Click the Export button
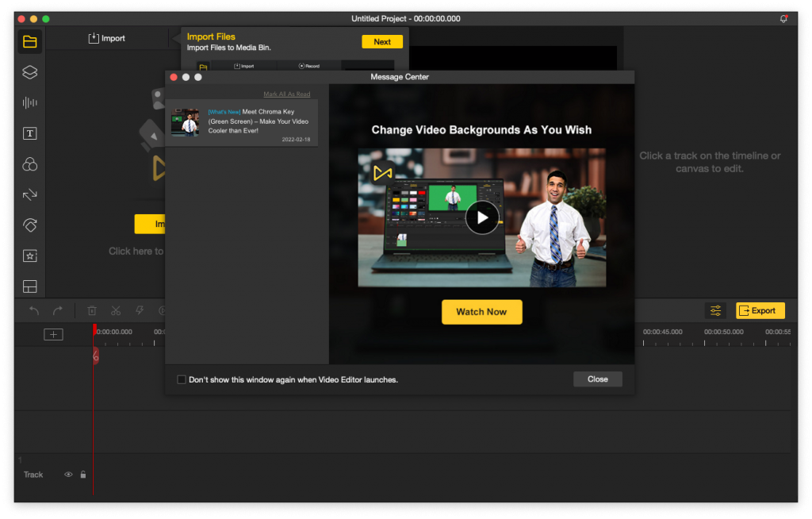This screenshot has width=812, height=519. tap(760, 310)
